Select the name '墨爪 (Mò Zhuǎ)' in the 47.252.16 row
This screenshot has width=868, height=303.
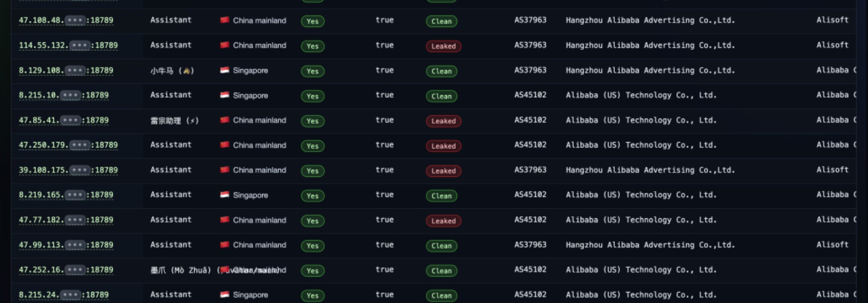(181, 270)
